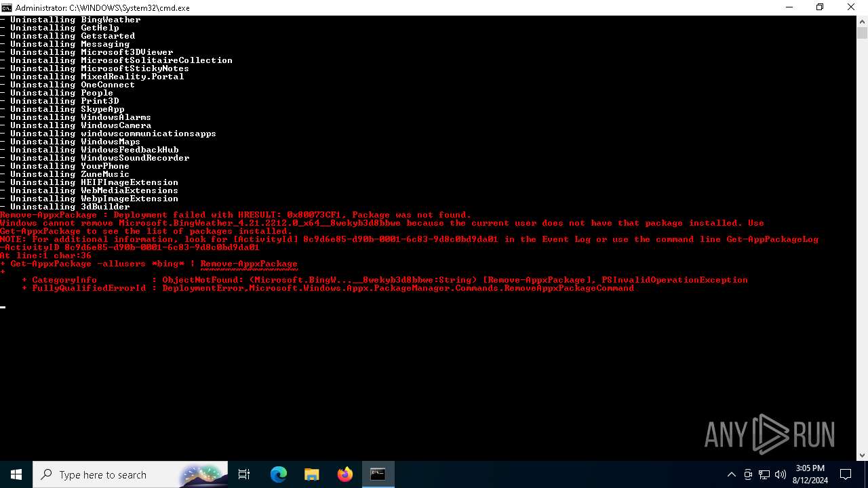Open the Action Center notifications icon
The image size is (868, 488).
[x=846, y=474]
